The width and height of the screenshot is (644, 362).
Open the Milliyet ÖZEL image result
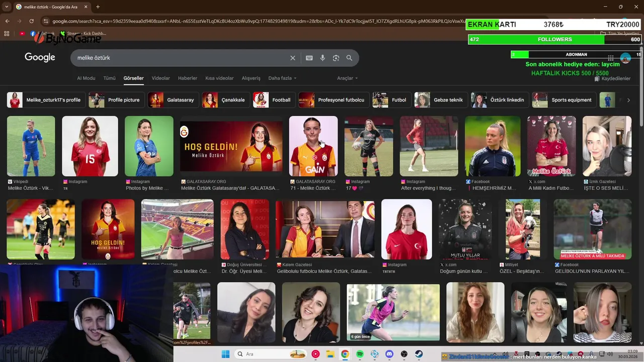click(x=523, y=229)
